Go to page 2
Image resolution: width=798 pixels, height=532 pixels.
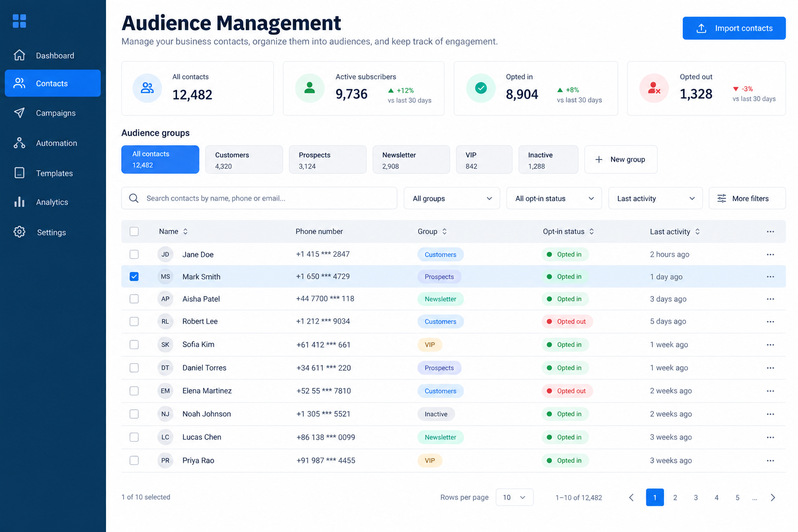click(675, 498)
